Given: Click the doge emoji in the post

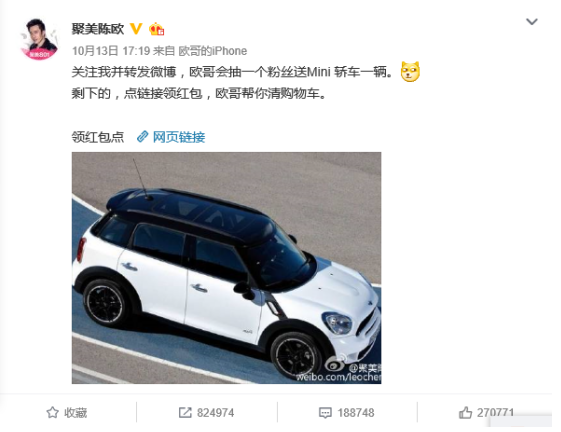Looking at the screenshot, I should click(410, 72).
